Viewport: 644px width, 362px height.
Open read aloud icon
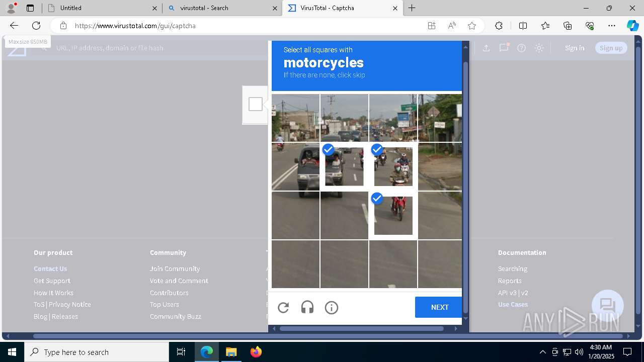452,26
